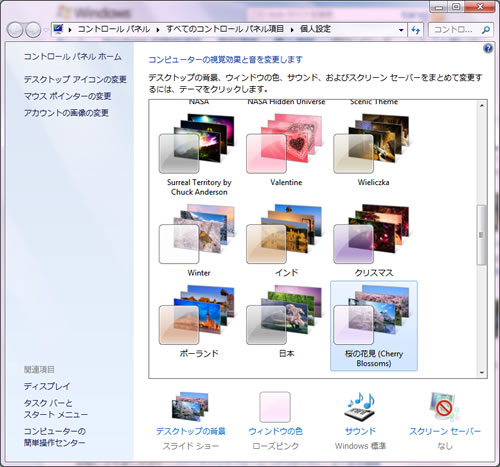This screenshot has height=467, width=500.
Task: Open デスクトップ アイコンの変更
Action: 75,79
